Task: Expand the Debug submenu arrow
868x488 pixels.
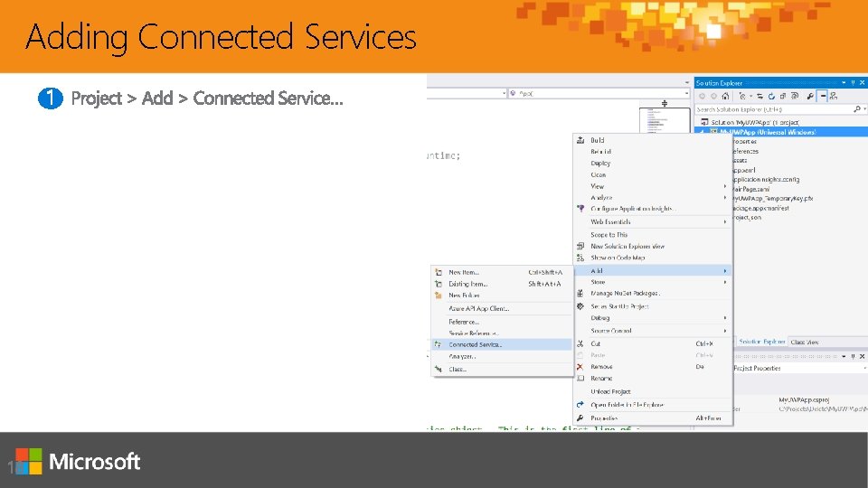Action: point(724,318)
